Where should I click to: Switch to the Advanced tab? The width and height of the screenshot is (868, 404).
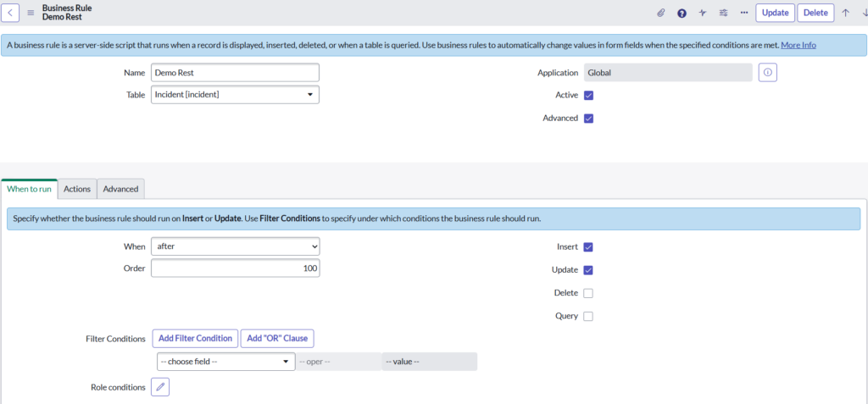click(120, 189)
